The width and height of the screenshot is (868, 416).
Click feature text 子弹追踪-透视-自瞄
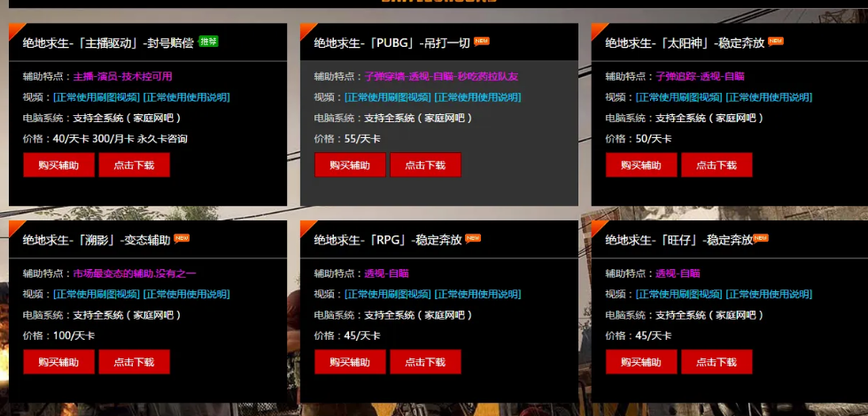click(x=701, y=76)
